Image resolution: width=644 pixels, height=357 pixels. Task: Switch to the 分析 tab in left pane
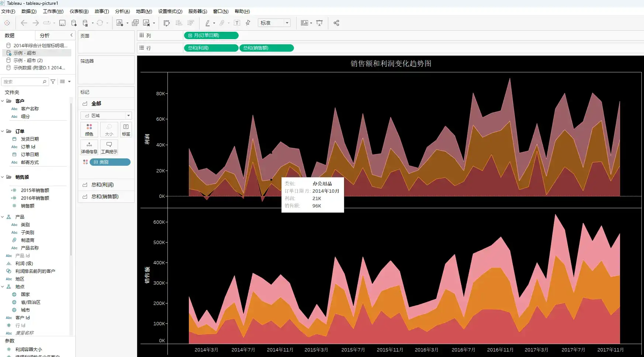click(x=44, y=35)
